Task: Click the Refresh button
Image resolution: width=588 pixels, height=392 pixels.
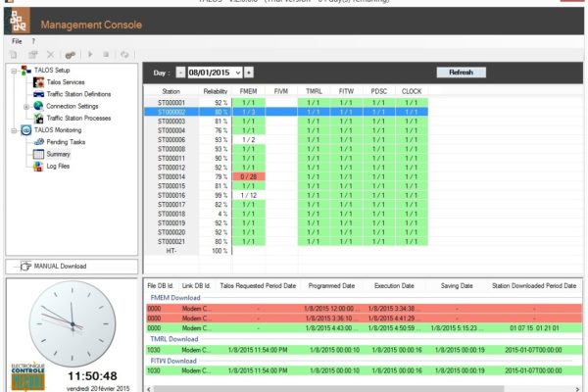Action: (462, 73)
